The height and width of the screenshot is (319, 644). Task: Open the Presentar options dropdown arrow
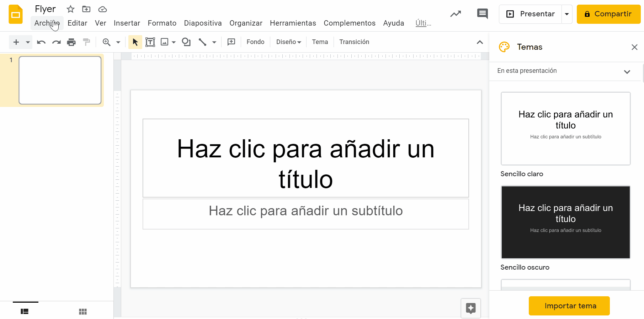[567, 14]
